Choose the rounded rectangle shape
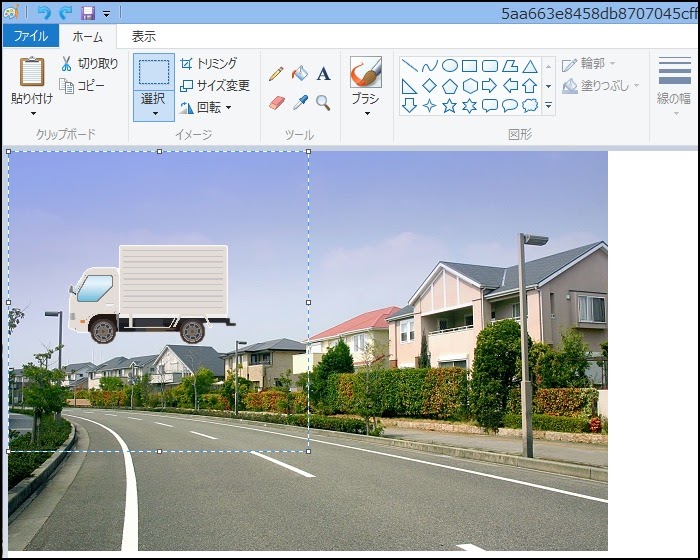The image size is (700, 560). (x=490, y=66)
